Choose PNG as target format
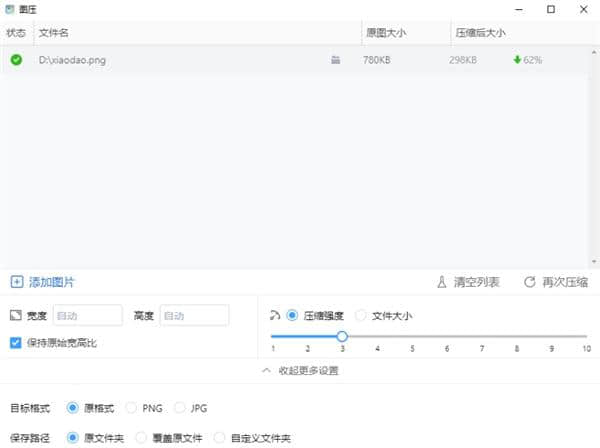The height and width of the screenshot is (448, 600). [132, 408]
